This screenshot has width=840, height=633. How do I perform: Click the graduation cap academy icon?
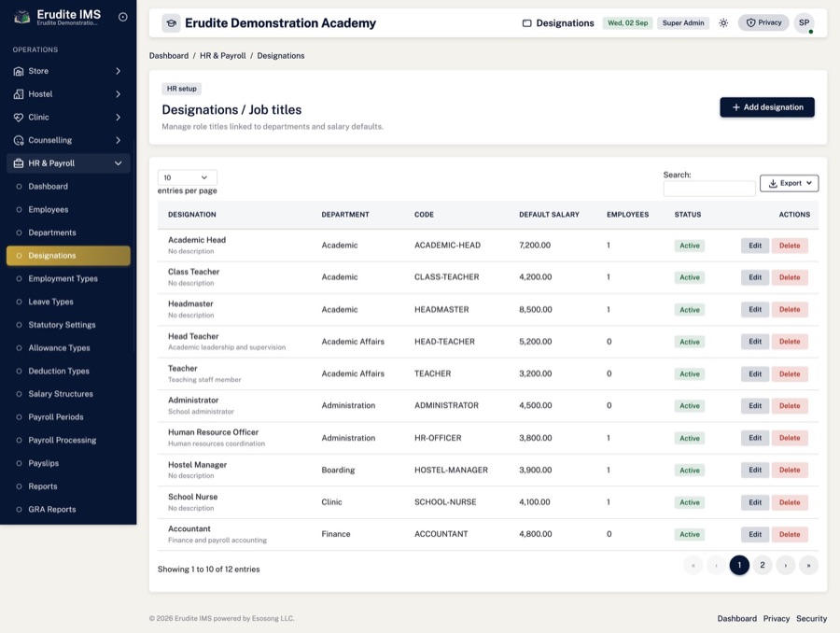172,23
